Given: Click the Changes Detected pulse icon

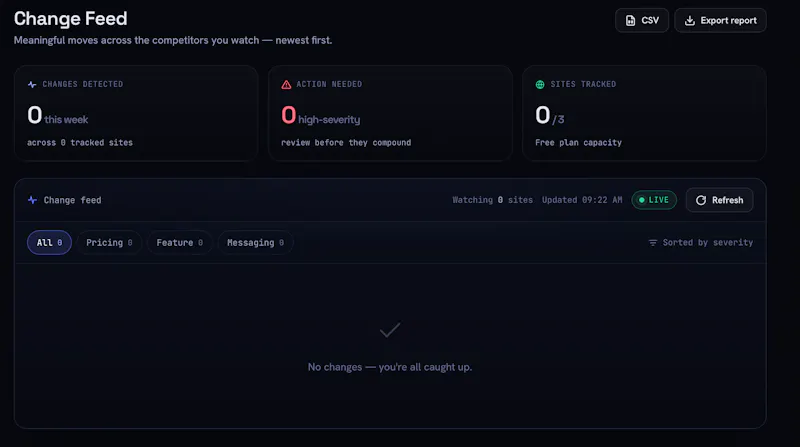Looking at the screenshot, I should click(x=32, y=84).
